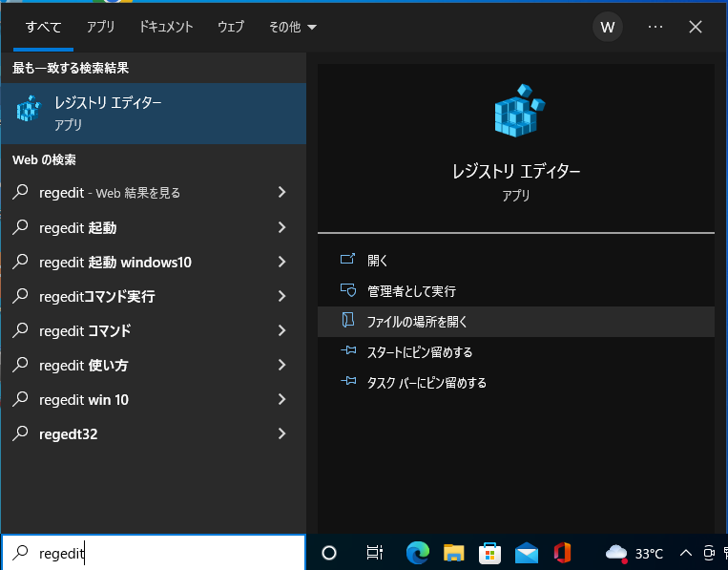Click the タスク バーにピン留めする pin icon
Image resolution: width=728 pixels, height=570 pixels.
coord(348,381)
